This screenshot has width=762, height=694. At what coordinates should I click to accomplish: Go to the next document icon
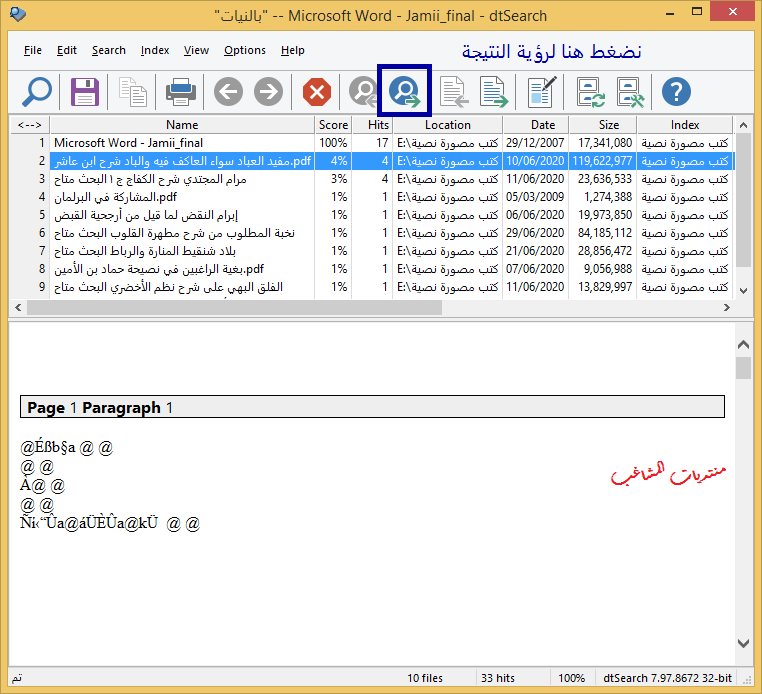[x=493, y=93]
